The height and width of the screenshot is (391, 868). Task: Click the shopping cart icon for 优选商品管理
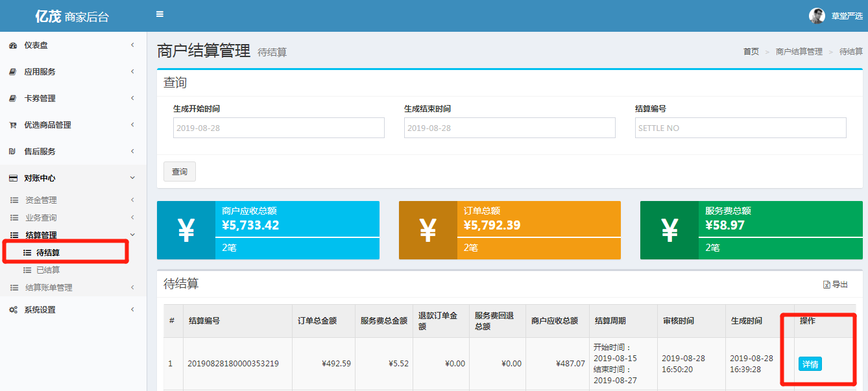pyautogui.click(x=12, y=125)
